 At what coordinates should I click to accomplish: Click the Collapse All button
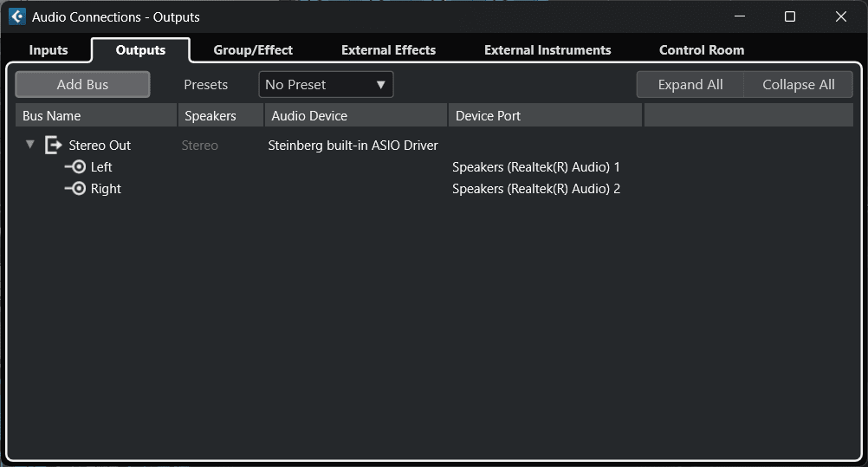[798, 85]
